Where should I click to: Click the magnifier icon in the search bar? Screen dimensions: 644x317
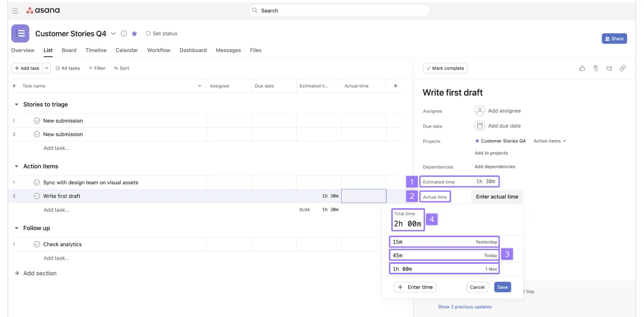255,11
